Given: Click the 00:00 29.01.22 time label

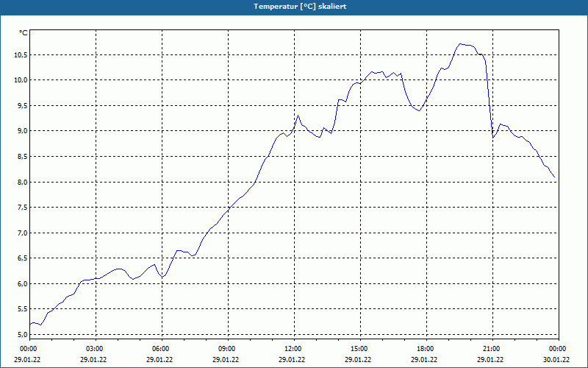Looking at the screenshot, I should 27,354.
